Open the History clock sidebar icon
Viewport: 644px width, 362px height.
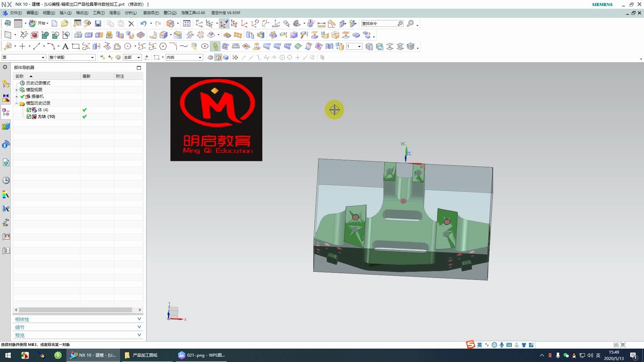(x=6, y=180)
